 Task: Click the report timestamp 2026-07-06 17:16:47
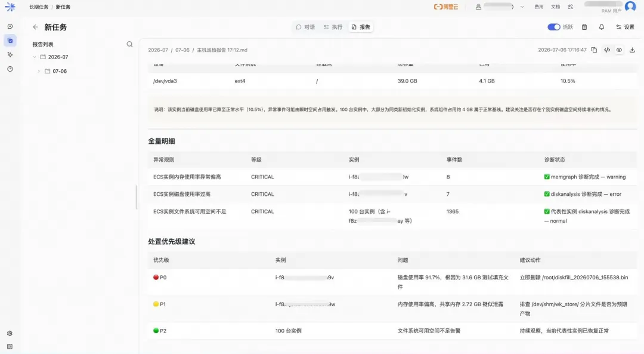[562, 50]
